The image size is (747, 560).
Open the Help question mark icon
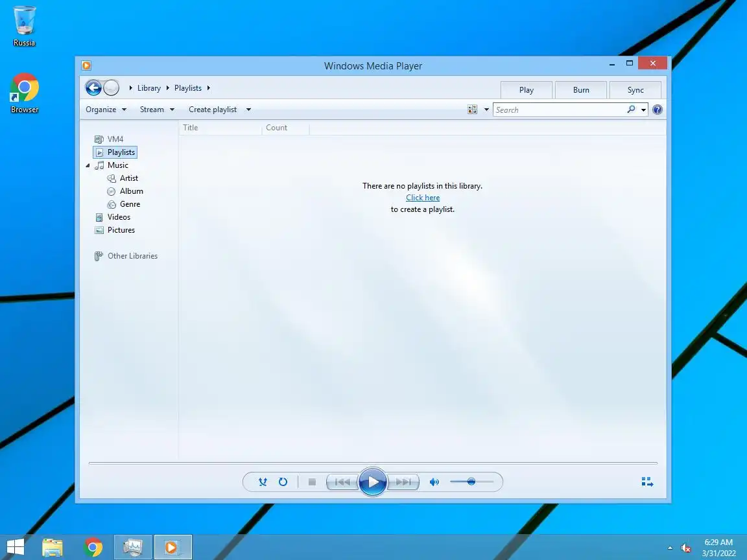click(658, 110)
